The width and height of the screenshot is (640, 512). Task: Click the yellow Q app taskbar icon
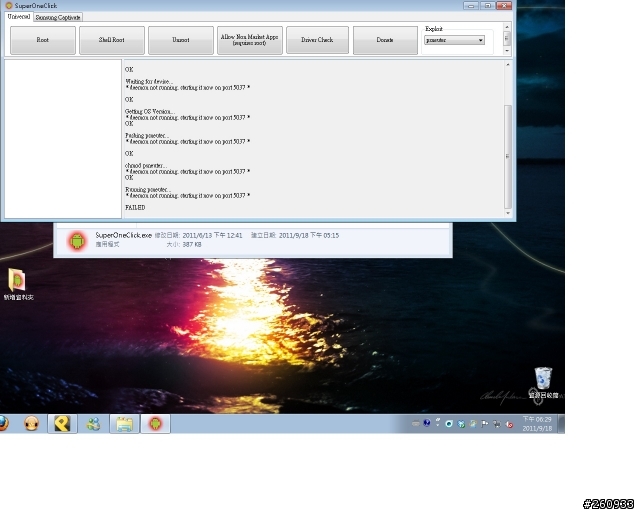click(62, 423)
